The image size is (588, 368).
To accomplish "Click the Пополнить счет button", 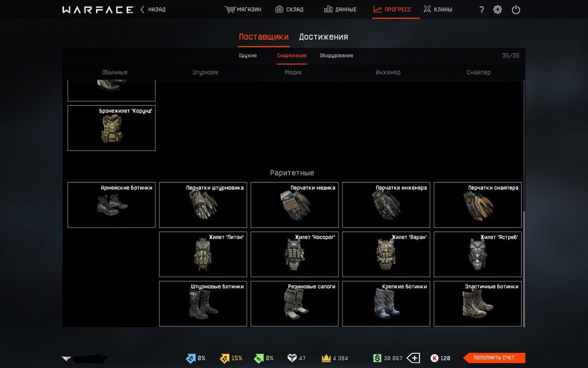I will click(494, 358).
